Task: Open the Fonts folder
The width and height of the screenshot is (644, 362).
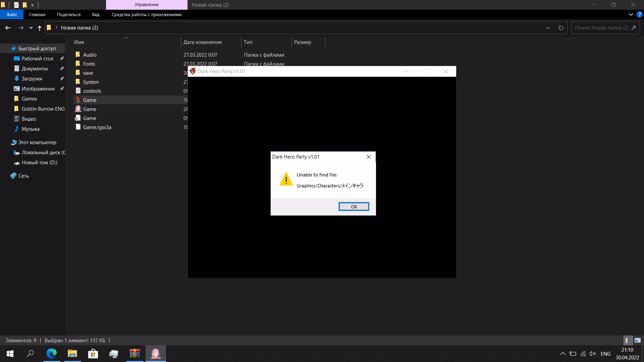Action: 89,64
